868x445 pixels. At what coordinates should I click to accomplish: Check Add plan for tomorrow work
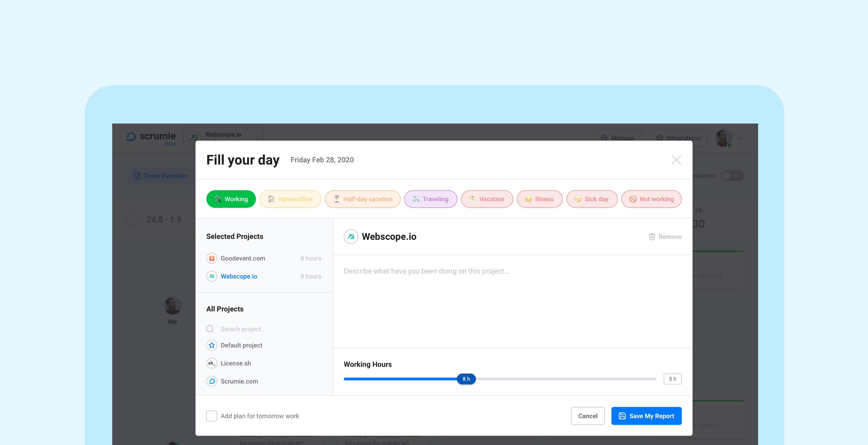(x=212, y=416)
